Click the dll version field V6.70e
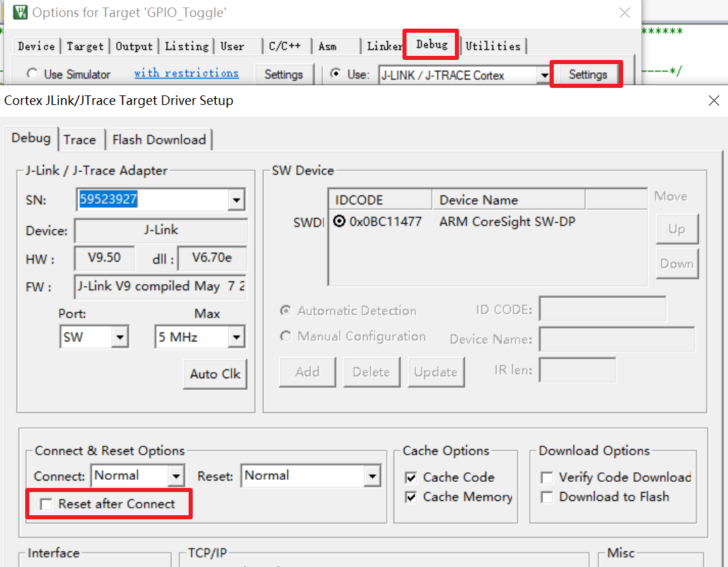 [x=212, y=258]
